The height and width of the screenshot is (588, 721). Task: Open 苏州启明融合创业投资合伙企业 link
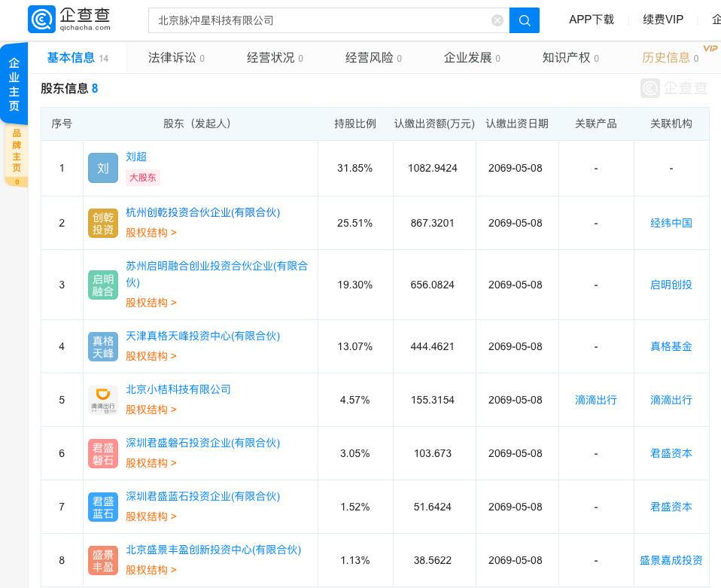(x=217, y=274)
